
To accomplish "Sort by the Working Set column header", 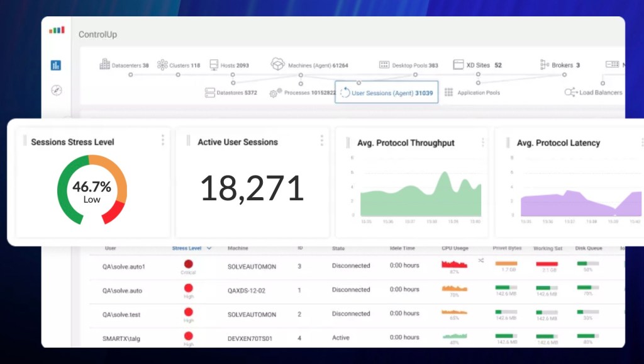I will [x=548, y=248].
